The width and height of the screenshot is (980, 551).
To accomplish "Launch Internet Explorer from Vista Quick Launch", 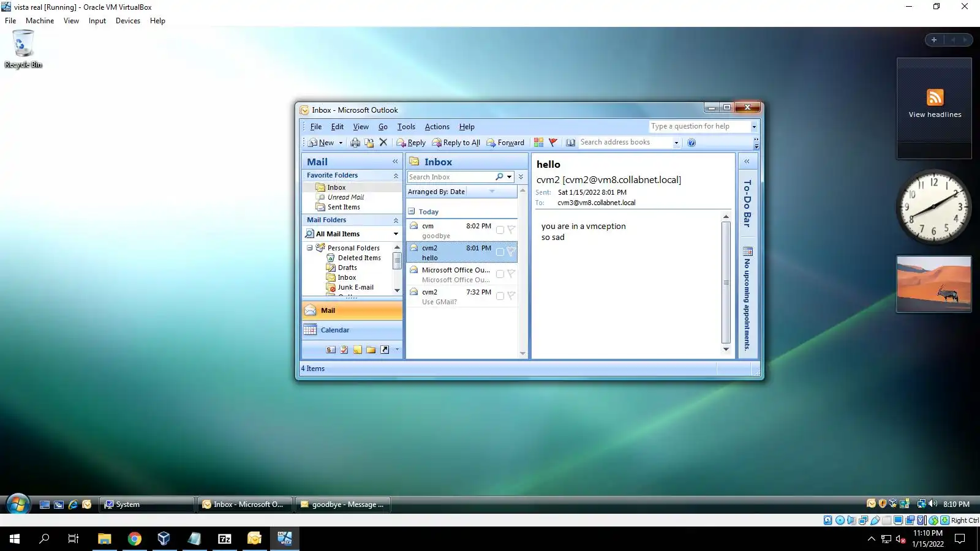I will (x=73, y=504).
